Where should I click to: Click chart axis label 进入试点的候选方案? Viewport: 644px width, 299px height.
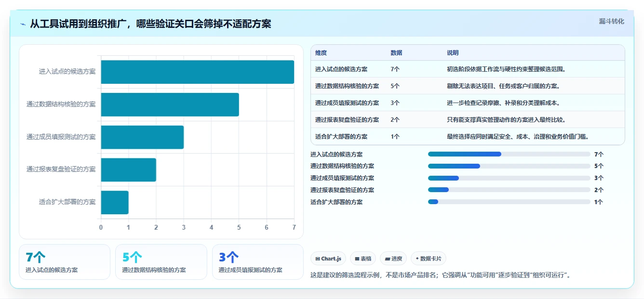(67, 72)
